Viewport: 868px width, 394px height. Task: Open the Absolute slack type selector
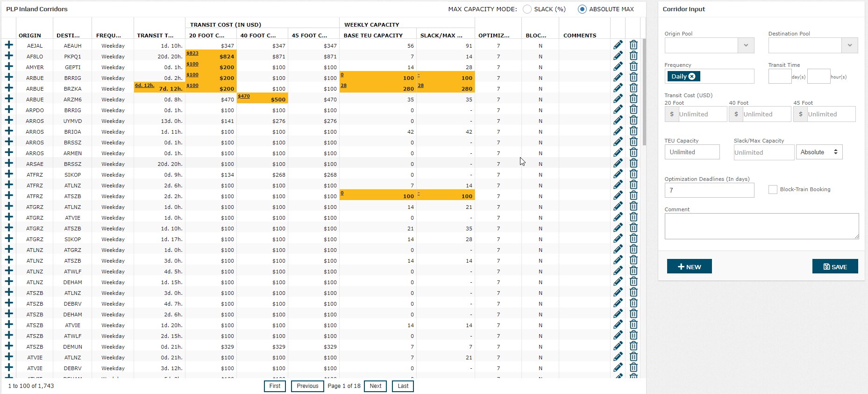click(819, 152)
